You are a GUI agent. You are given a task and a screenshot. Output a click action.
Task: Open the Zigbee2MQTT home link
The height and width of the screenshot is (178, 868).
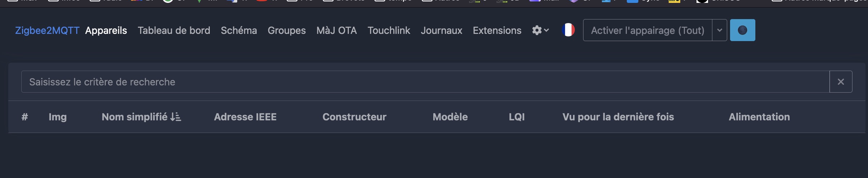(x=47, y=30)
